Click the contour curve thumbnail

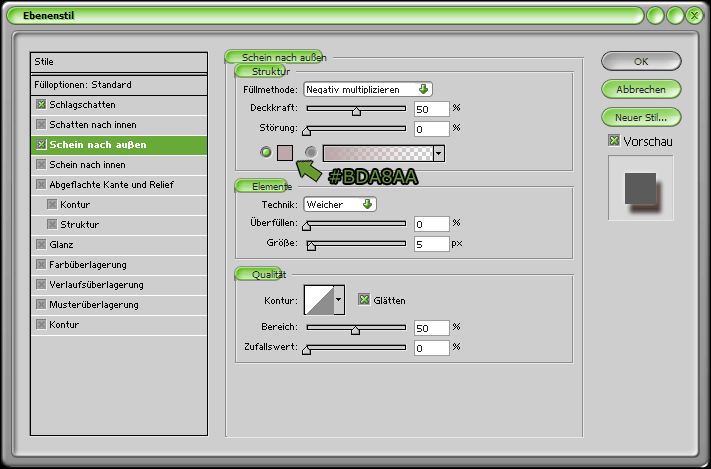coord(319,300)
